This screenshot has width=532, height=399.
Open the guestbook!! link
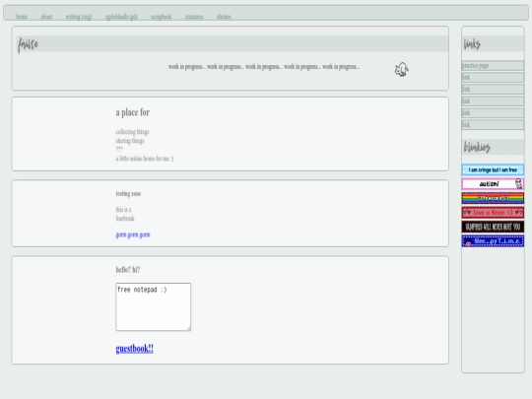click(134, 349)
